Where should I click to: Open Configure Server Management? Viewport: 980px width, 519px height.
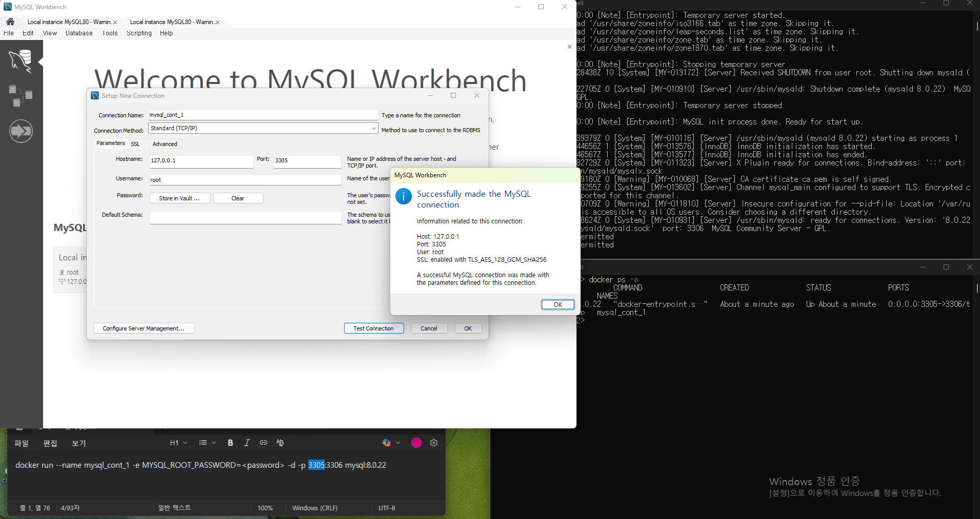tap(144, 328)
